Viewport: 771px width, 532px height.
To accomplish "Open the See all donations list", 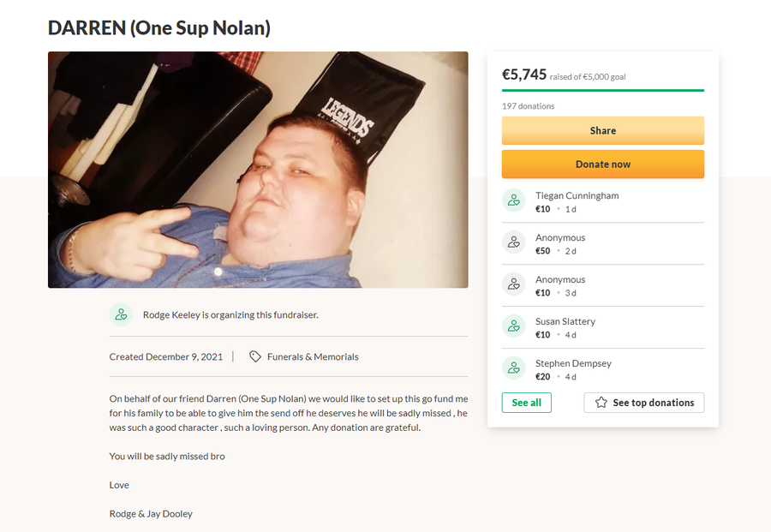I will [x=526, y=403].
